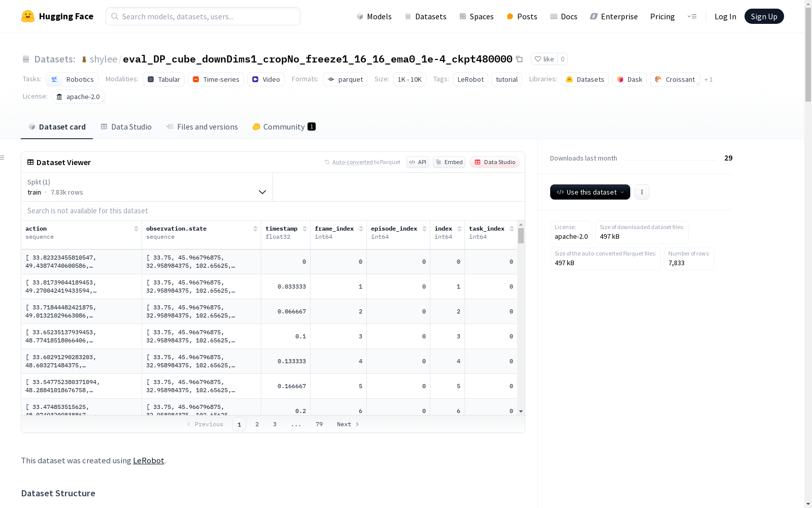This screenshot has width=812, height=508.
Task: Click the apache-2.0 license tag
Action: pyautogui.click(x=78, y=97)
